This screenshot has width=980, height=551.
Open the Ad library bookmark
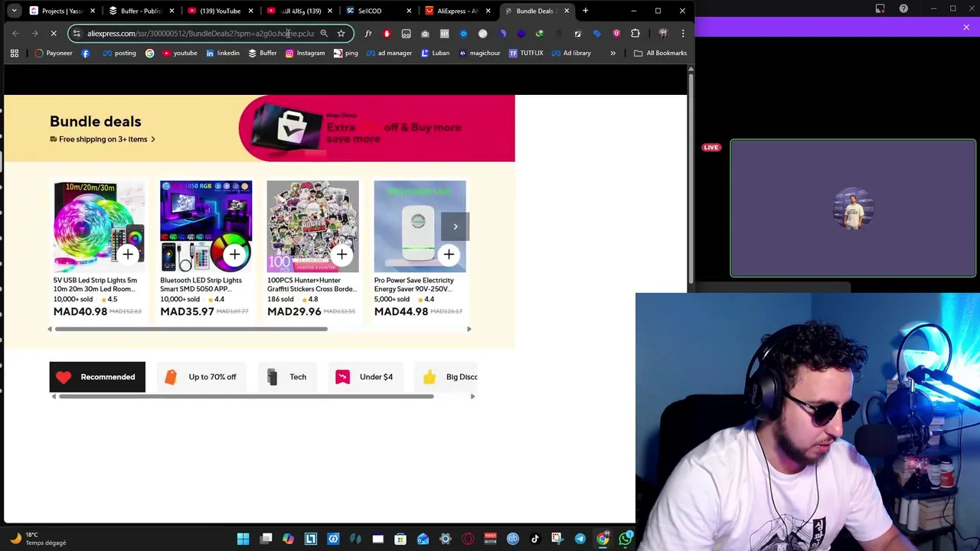tap(571, 53)
